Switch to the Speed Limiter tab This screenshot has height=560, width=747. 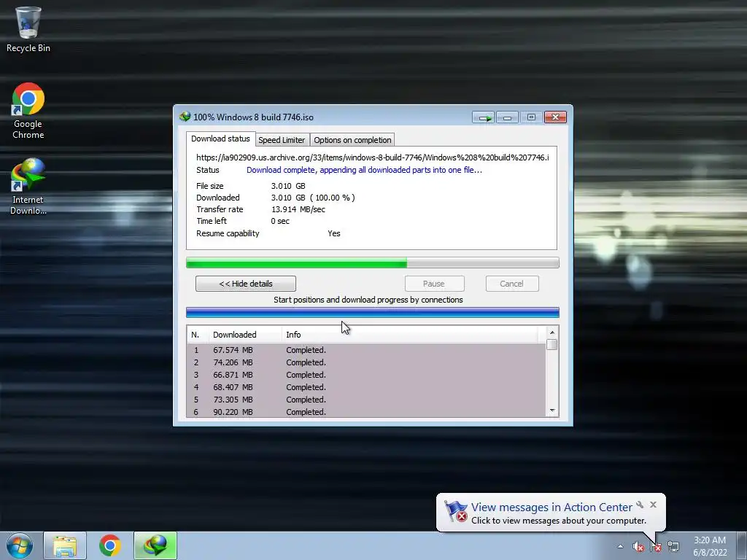tap(282, 140)
